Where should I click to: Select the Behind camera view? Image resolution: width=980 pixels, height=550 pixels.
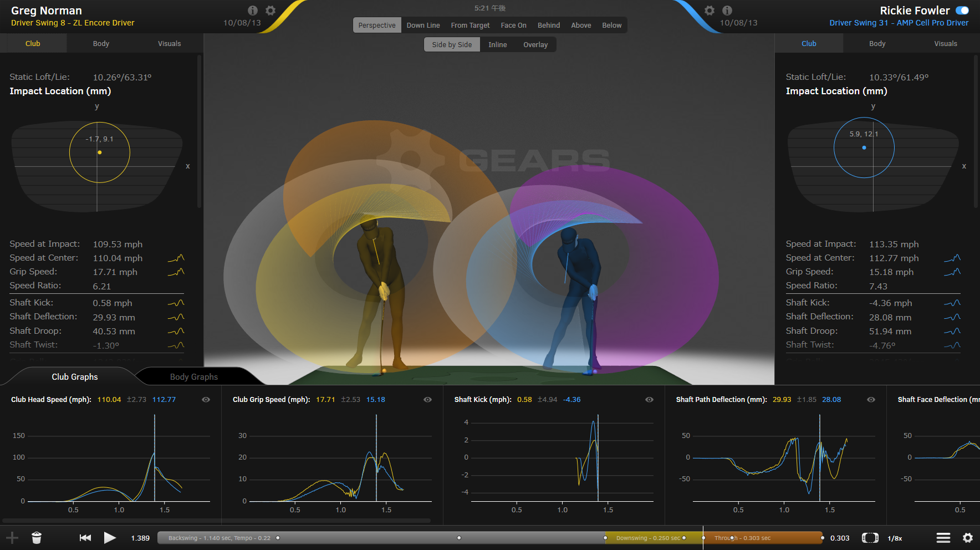tap(549, 26)
